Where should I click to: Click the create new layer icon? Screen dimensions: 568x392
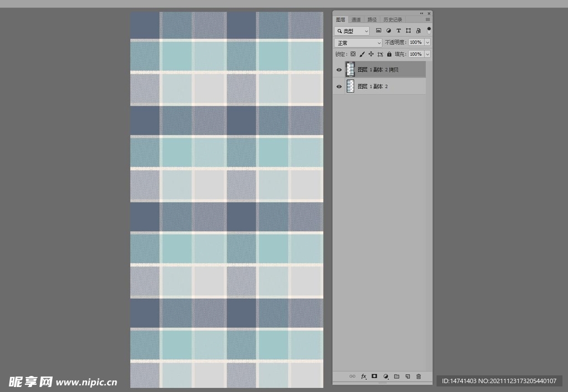[x=408, y=376]
